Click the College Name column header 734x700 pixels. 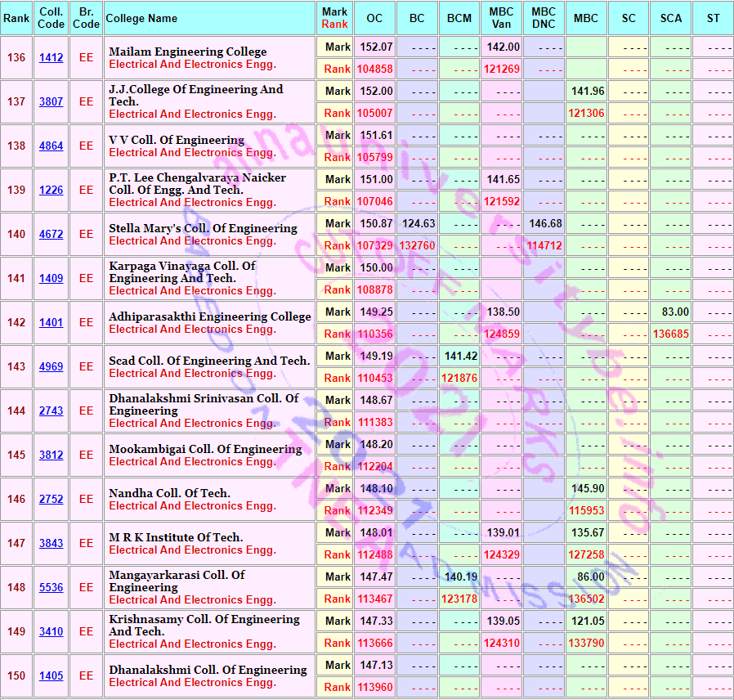click(x=209, y=18)
